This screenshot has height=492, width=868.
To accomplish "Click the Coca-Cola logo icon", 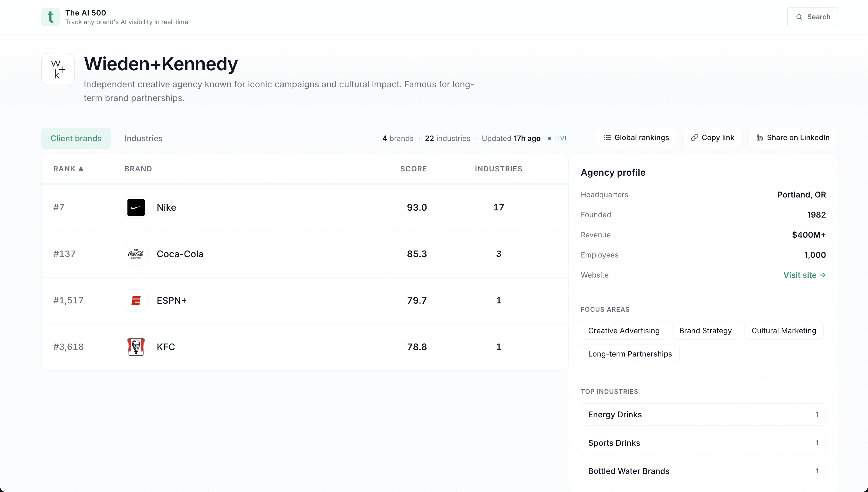I will click(136, 254).
